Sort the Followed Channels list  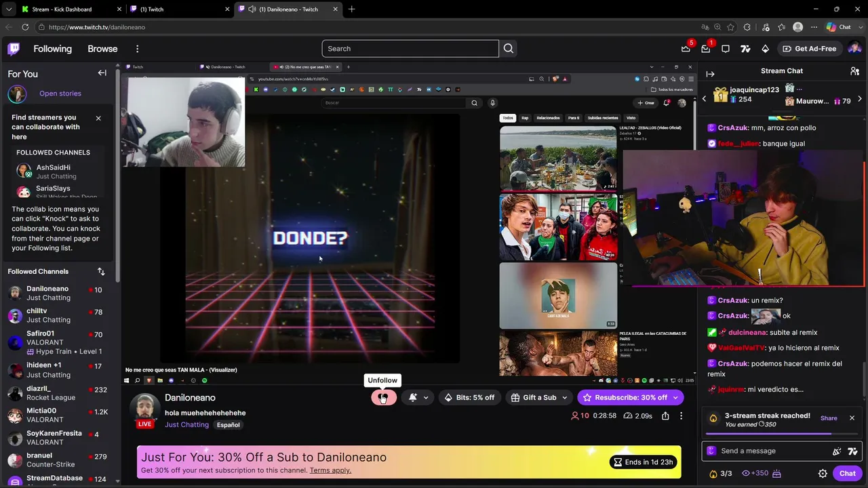101,271
